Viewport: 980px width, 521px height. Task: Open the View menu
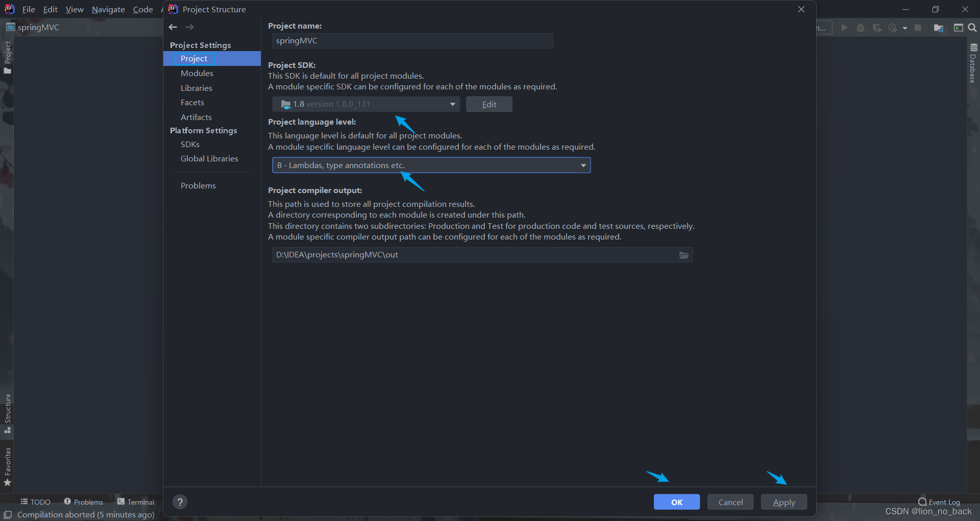click(x=75, y=9)
